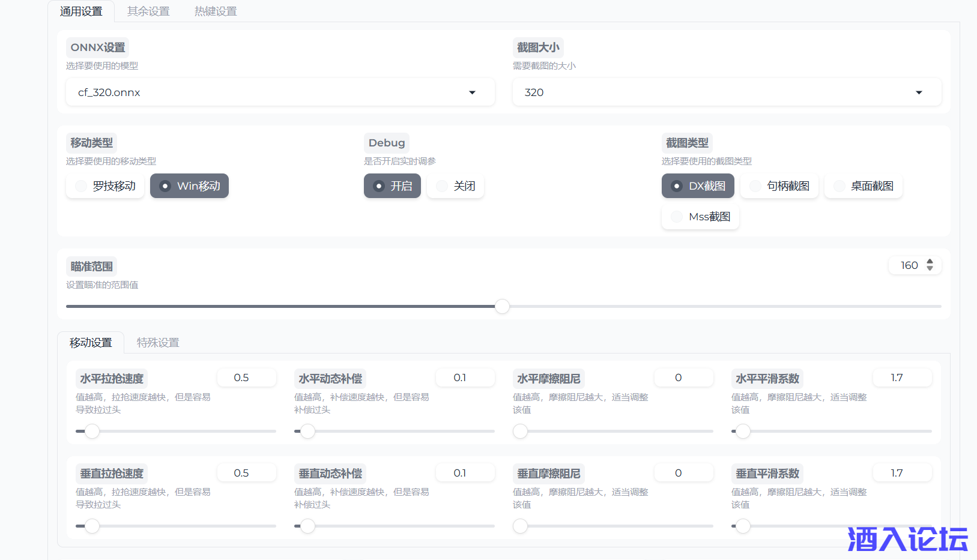Choose the DX截图 capture type
The image size is (977, 560).
[698, 186]
